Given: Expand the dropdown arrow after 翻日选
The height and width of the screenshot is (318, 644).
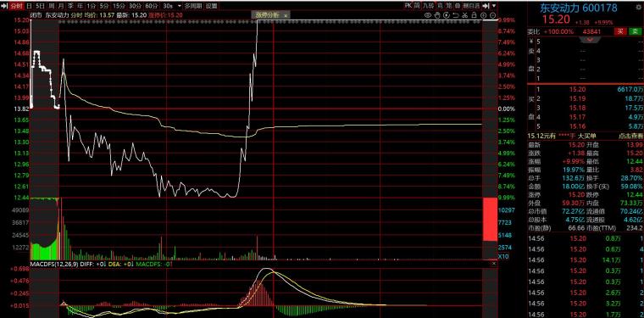Looking at the screenshot, I should point(494,6).
